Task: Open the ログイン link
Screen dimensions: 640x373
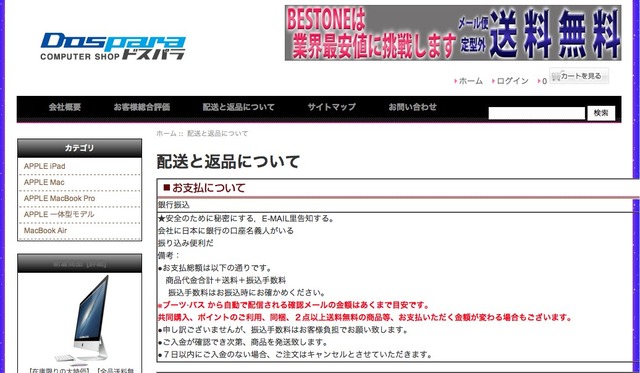Action: pyautogui.click(x=512, y=81)
